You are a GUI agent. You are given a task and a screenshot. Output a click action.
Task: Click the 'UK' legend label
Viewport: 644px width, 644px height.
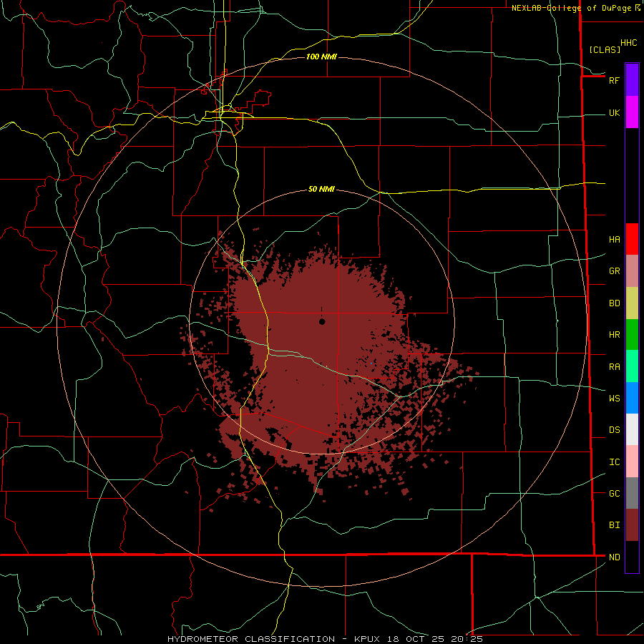(614, 113)
